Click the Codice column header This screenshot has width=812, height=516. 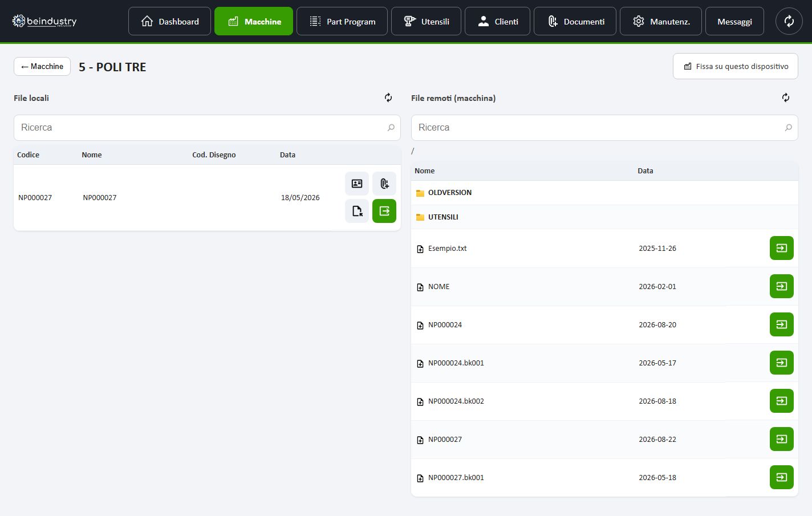(x=29, y=155)
